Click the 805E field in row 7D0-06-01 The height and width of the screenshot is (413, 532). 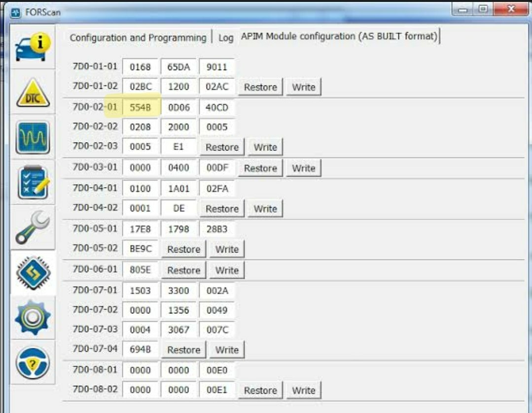click(140, 270)
